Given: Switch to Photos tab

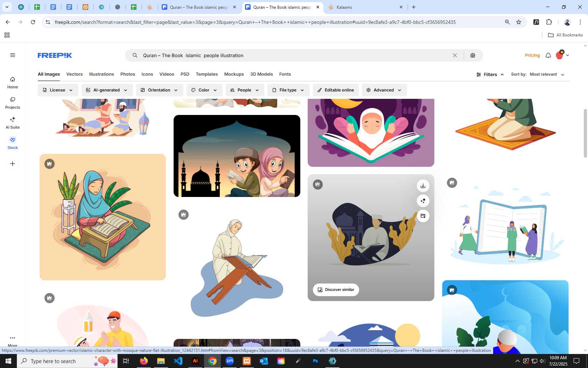Looking at the screenshot, I should 128,74.
